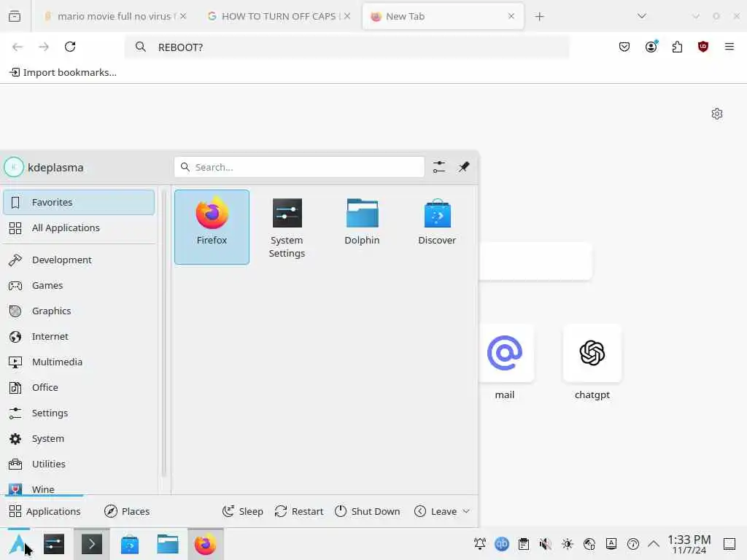The width and height of the screenshot is (747, 560).
Task: Click the Sleep button
Action: 242,511
